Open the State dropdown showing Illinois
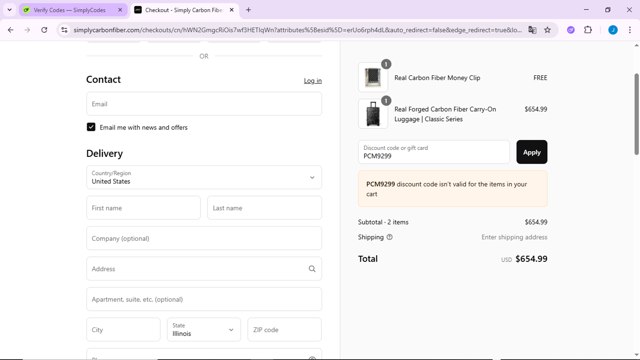 tap(204, 330)
